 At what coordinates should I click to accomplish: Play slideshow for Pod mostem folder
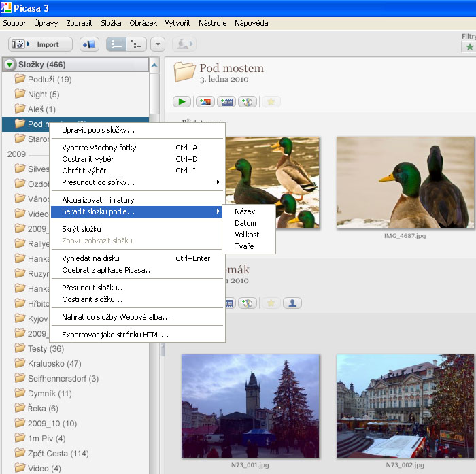point(182,102)
